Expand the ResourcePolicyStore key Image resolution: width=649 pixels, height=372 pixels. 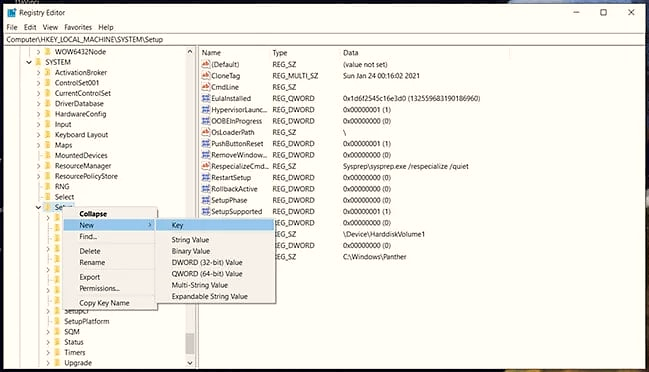click(38, 176)
